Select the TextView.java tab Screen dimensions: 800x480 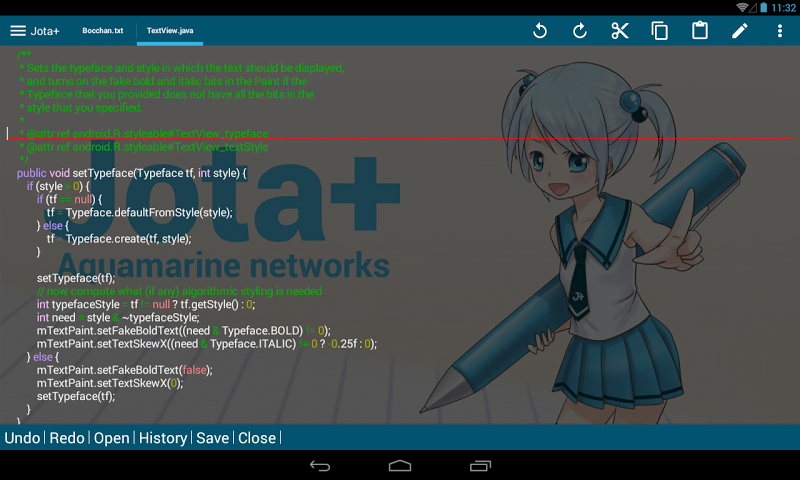coord(170,31)
